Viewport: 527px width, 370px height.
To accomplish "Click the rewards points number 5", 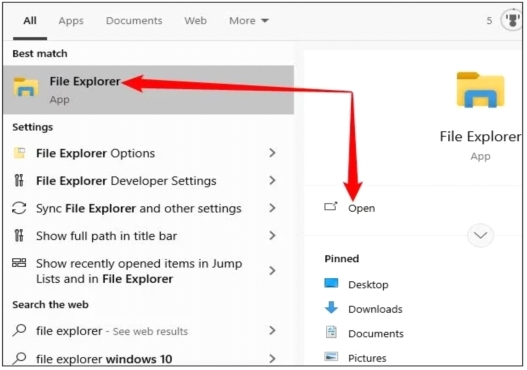I will pos(489,21).
